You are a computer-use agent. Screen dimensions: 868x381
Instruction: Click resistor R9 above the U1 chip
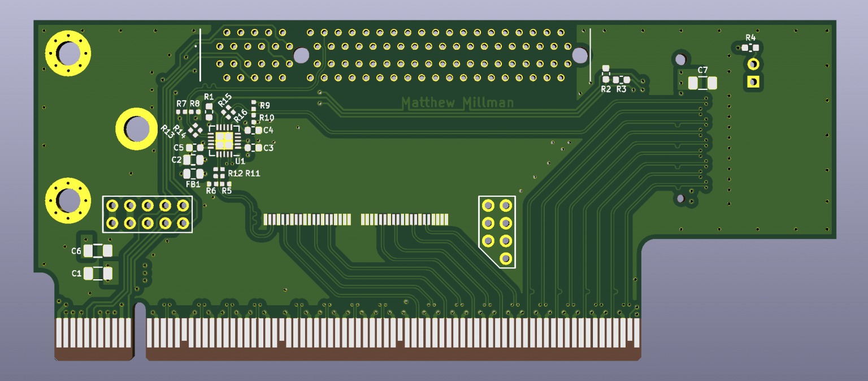click(x=253, y=106)
